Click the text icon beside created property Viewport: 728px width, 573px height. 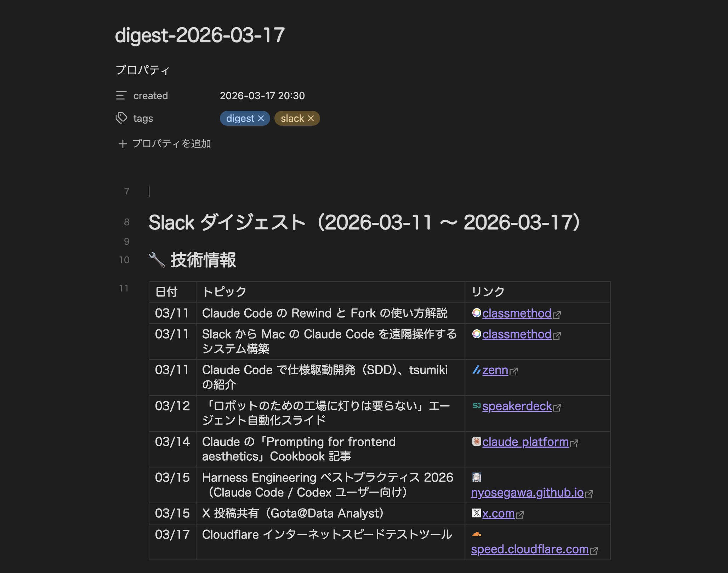(122, 95)
